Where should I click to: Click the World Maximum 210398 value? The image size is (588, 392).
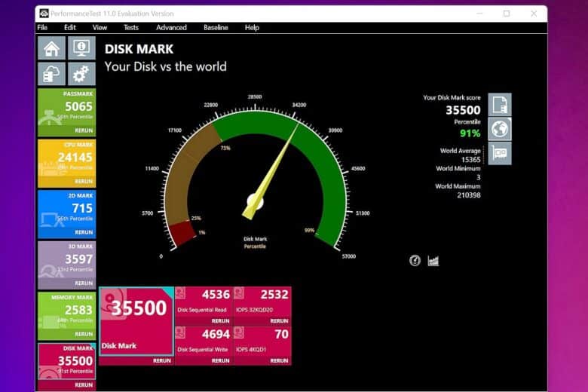(469, 195)
